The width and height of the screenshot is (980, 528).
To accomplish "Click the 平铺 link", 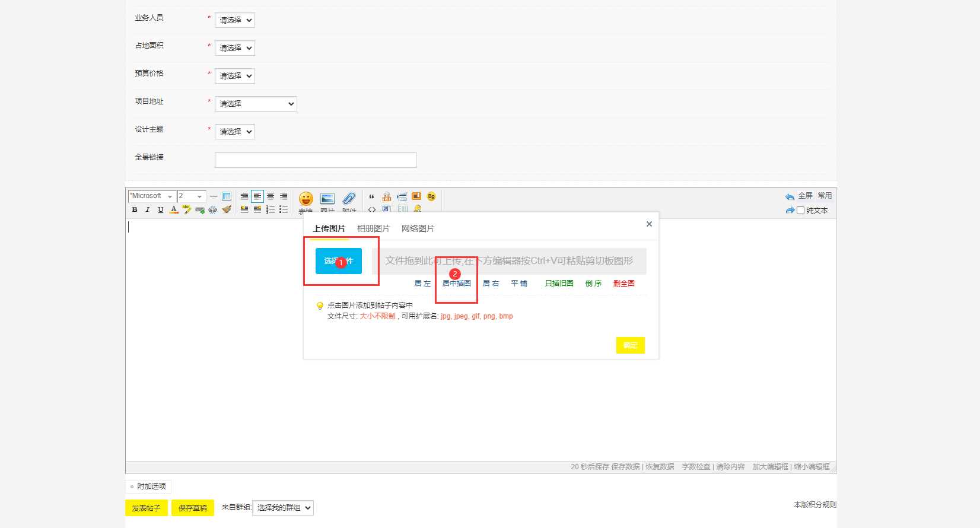I will pyautogui.click(x=519, y=284).
